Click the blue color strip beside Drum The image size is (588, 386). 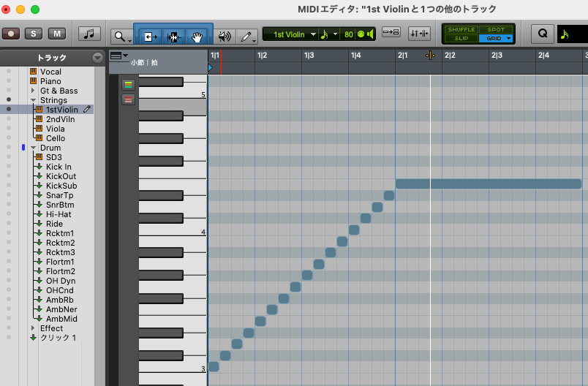(23, 148)
